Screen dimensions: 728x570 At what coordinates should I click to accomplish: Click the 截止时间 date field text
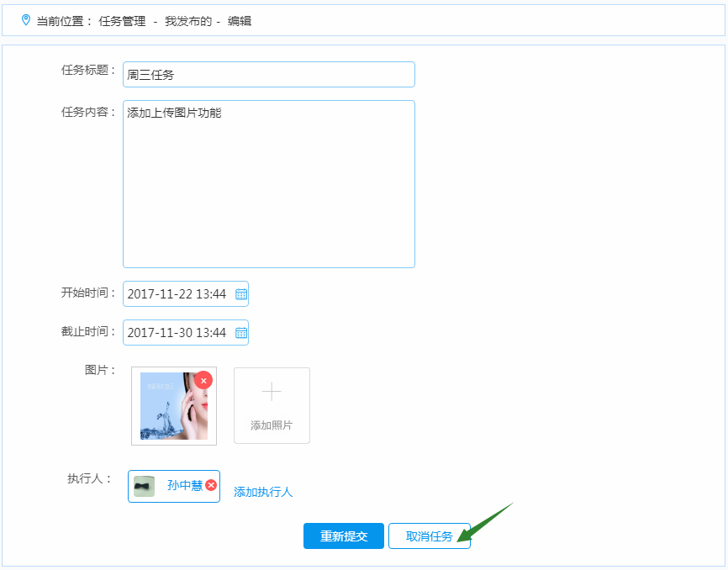coord(177,333)
